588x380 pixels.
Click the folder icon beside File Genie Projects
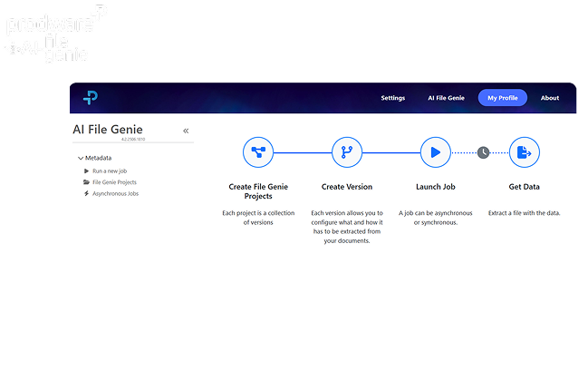tap(86, 182)
